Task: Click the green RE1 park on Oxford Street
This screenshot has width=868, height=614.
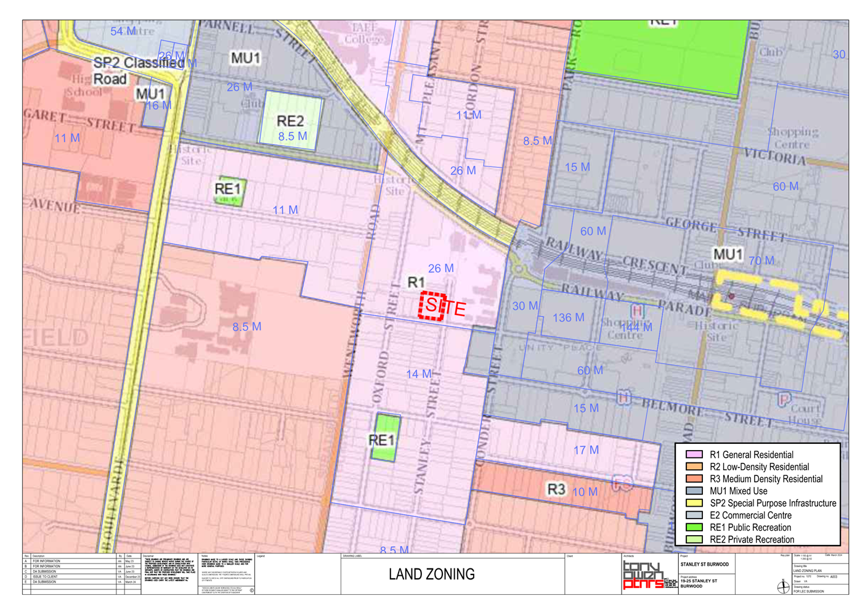Action: tap(385, 437)
